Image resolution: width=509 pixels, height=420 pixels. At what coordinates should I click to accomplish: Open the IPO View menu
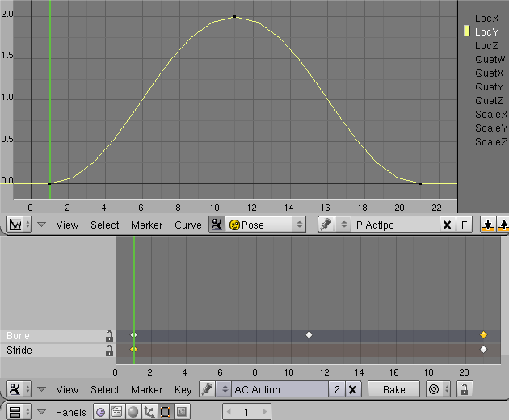point(67,225)
